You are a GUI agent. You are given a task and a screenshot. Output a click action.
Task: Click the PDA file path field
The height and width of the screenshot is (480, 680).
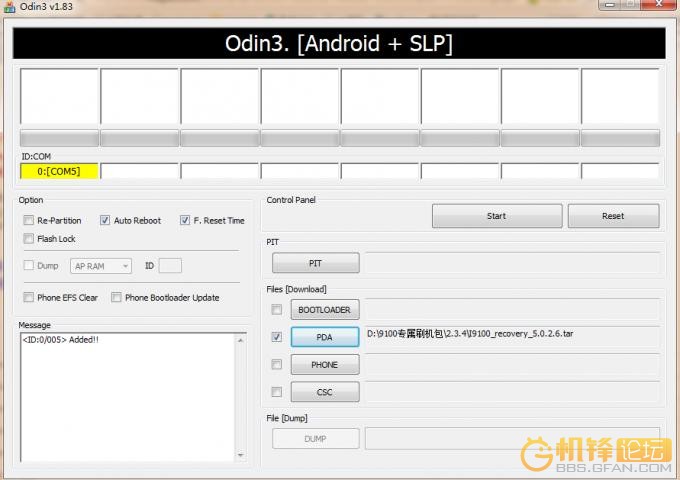[512, 336]
